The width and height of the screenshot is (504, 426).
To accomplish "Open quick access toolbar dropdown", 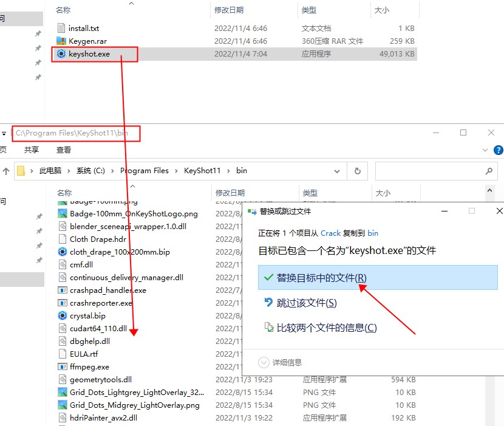I will (4, 133).
